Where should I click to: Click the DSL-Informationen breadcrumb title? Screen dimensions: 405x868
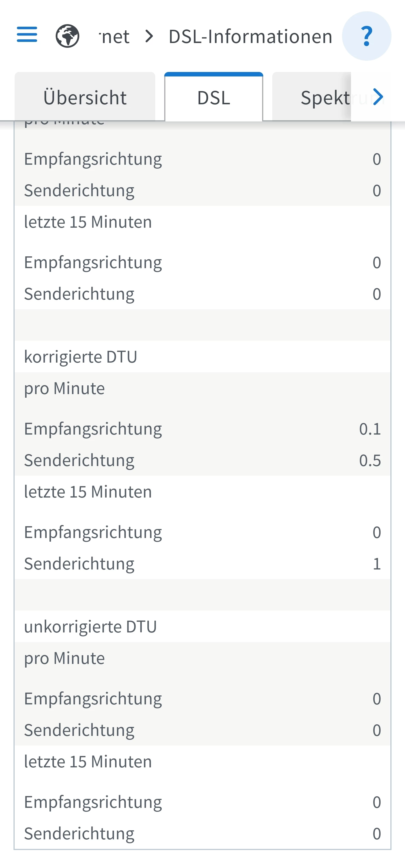coord(250,36)
